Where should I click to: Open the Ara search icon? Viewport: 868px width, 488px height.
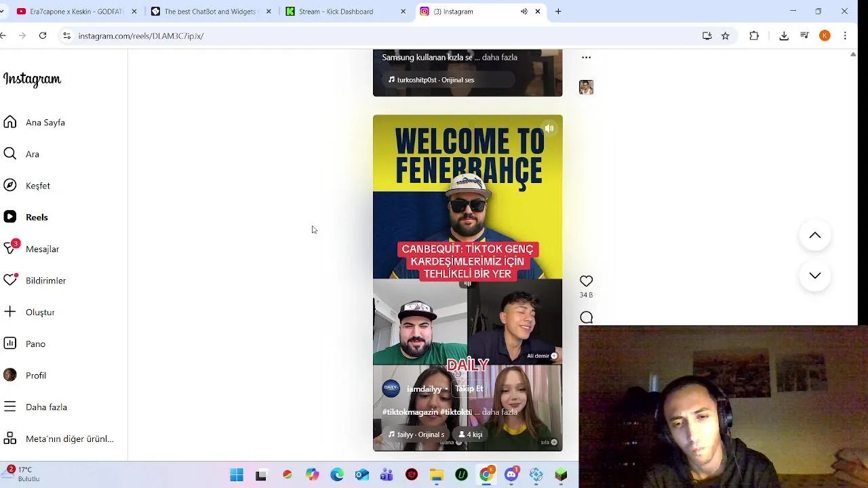click(10, 154)
